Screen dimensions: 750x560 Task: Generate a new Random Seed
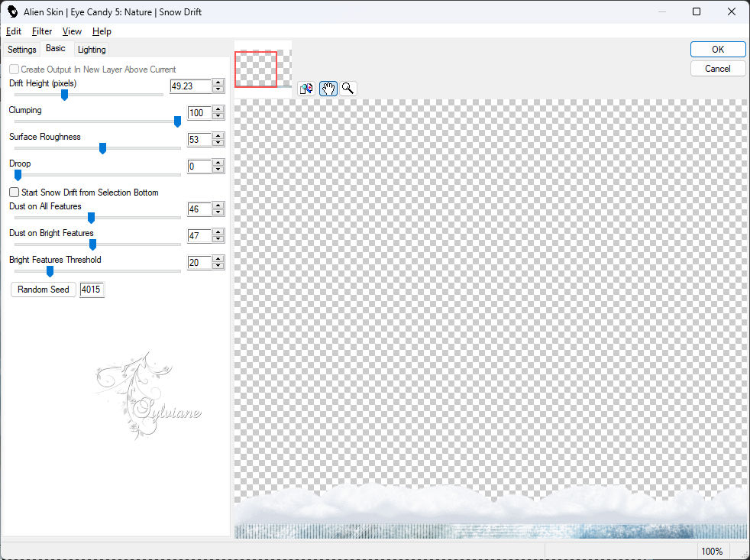coord(43,290)
